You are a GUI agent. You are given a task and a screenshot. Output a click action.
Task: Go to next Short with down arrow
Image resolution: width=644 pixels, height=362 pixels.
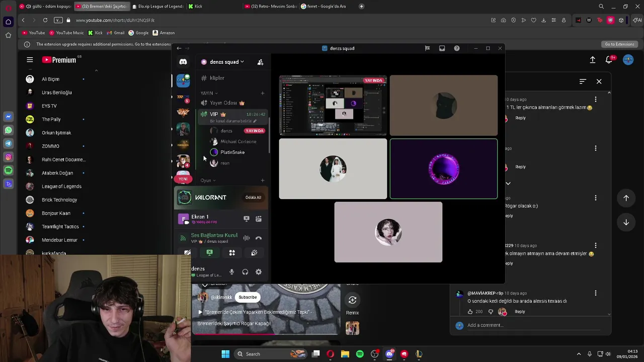click(626, 222)
